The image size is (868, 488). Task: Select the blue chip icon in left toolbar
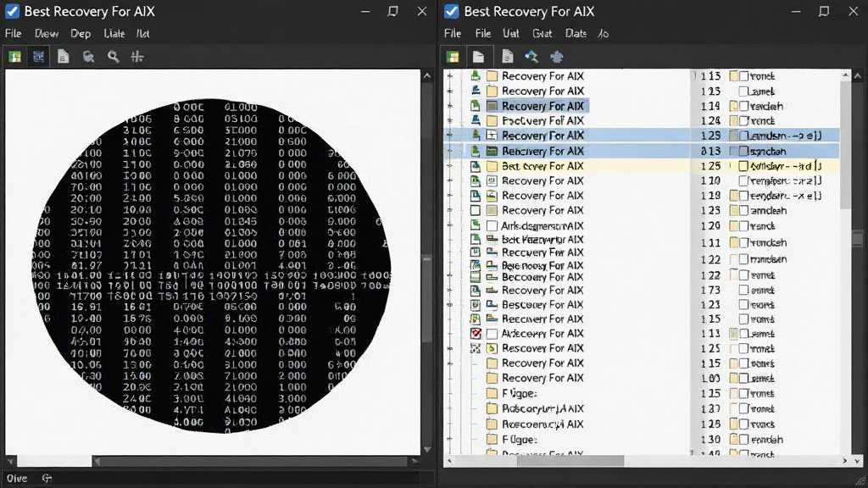click(x=38, y=57)
